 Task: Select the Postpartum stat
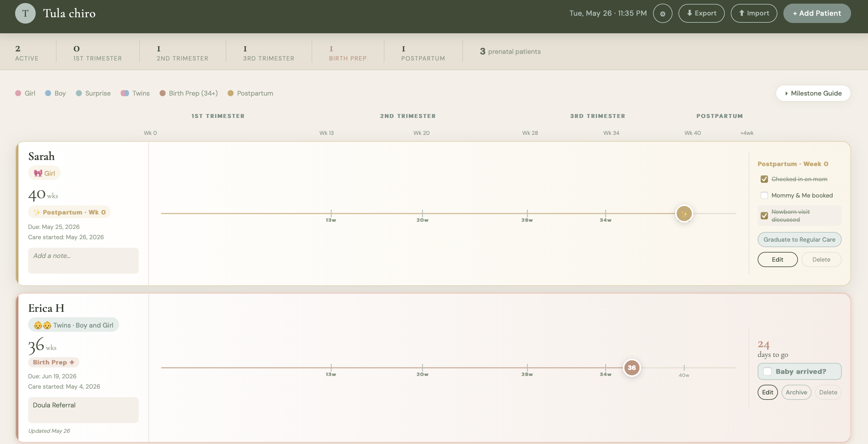pyautogui.click(x=423, y=53)
